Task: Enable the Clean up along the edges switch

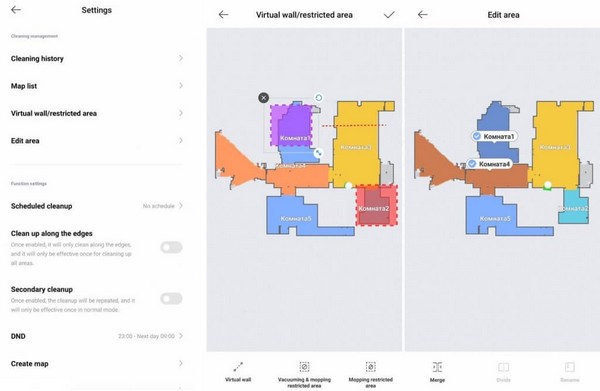Action: coord(171,247)
